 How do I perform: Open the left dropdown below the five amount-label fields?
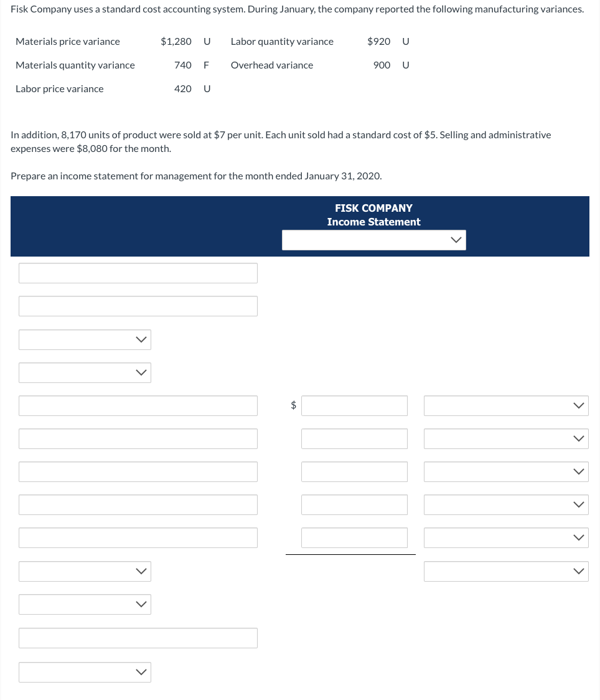85,571
